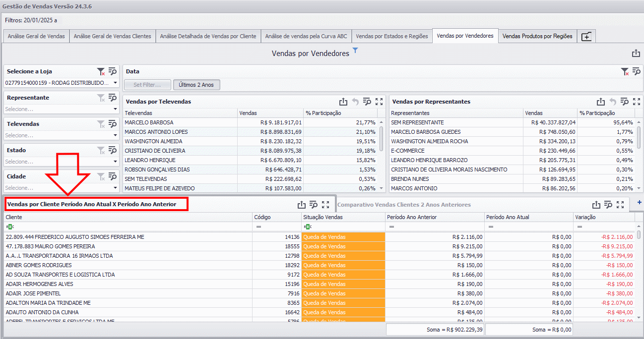
Task: Click export icon beside Vendas por Vendedores title
Action: point(636,53)
